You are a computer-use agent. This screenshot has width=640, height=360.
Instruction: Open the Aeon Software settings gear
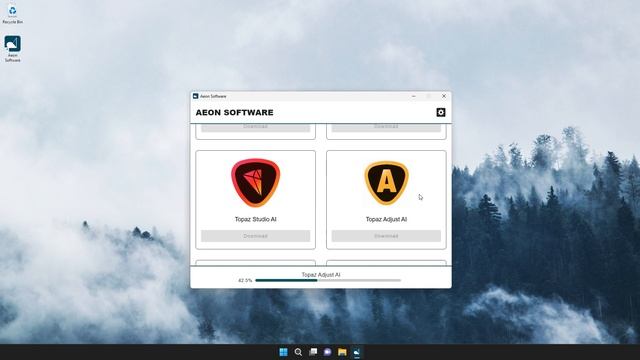click(440, 112)
